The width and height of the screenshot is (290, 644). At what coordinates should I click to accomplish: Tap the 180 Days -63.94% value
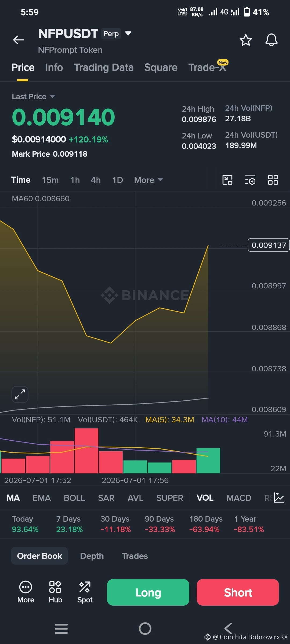[204, 529]
